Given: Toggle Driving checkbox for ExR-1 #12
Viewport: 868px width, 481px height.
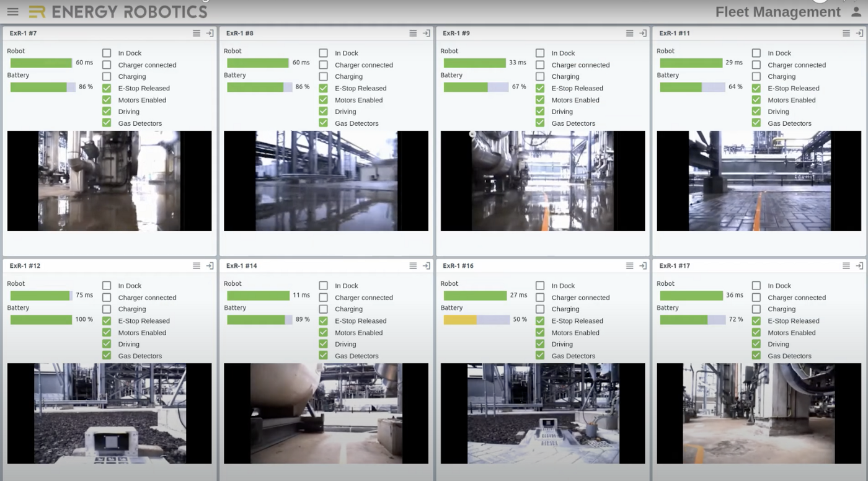Looking at the screenshot, I should [107, 344].
